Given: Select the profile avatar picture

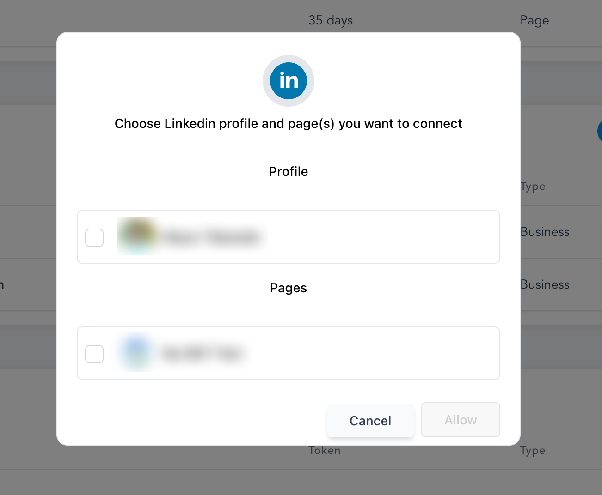Looking at the screenshot, I should 137,236.
